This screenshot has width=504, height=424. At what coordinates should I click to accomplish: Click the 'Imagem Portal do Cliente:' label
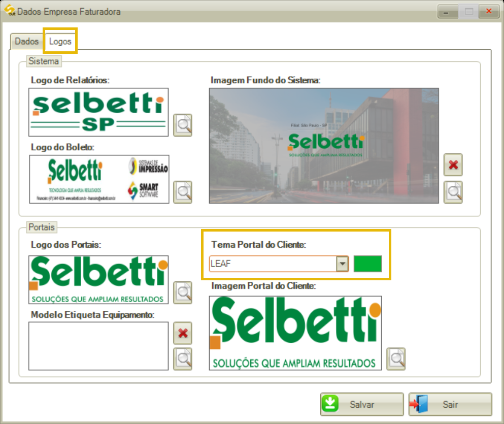263,286
